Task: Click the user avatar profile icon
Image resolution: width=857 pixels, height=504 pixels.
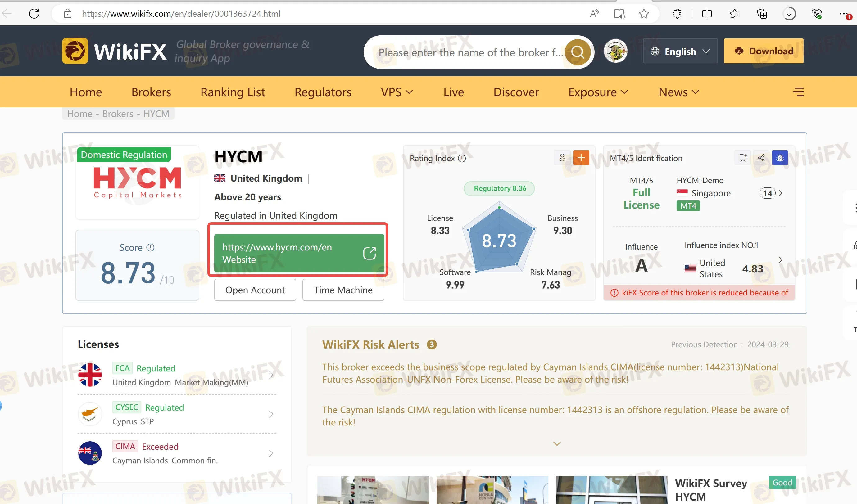Action: tap(615, 51)
